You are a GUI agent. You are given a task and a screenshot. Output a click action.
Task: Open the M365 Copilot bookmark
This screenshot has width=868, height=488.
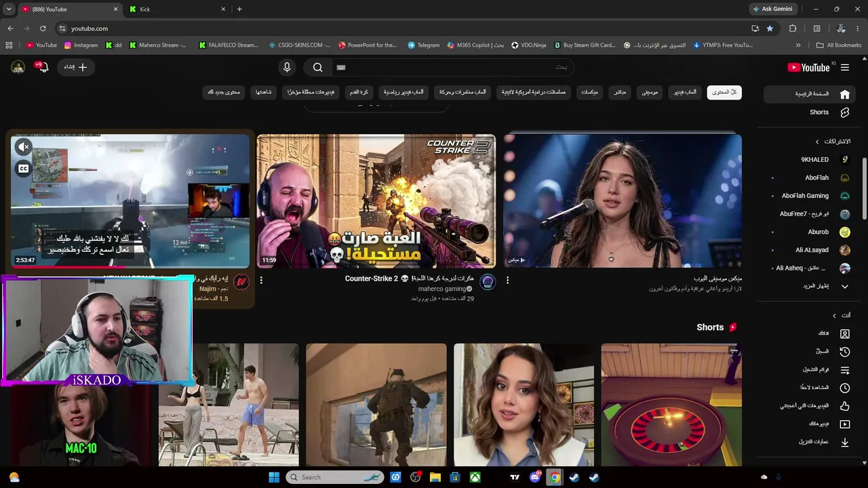point(475,45)
